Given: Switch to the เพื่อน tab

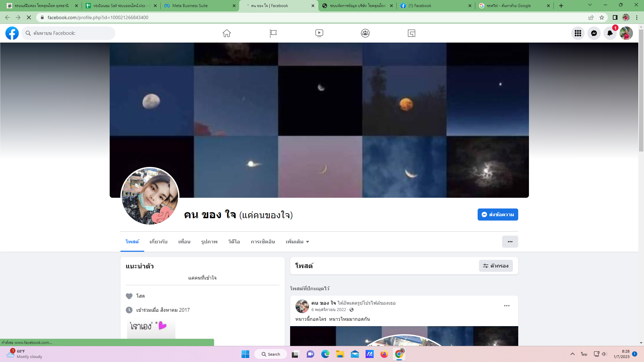Looking at the screenshot, I should (184, 242).
